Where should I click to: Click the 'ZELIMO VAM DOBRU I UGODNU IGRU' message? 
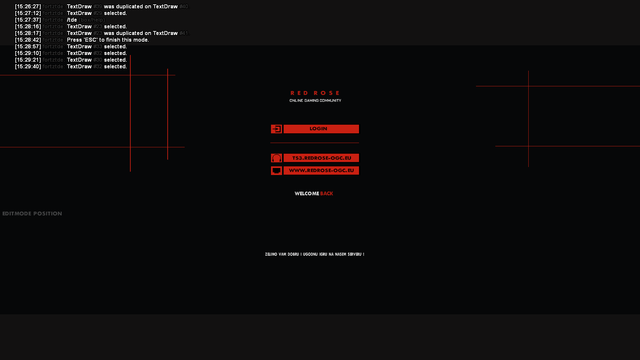[315, 254]
